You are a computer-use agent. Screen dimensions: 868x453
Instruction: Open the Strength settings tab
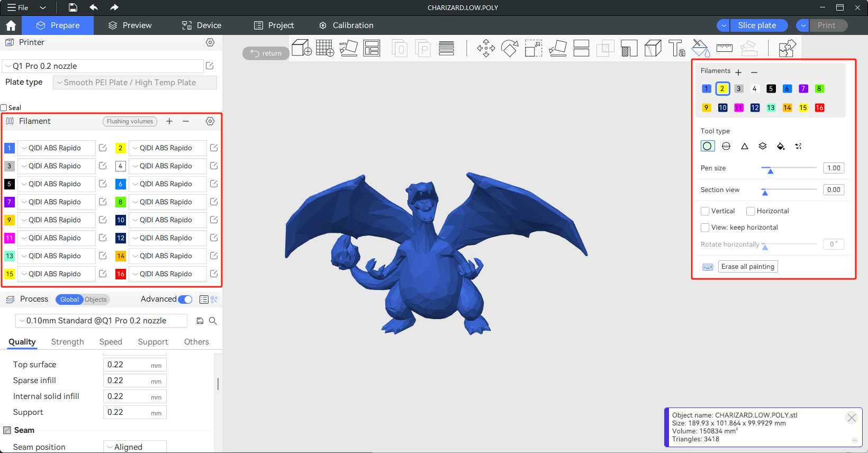click(x=67, y=342)
